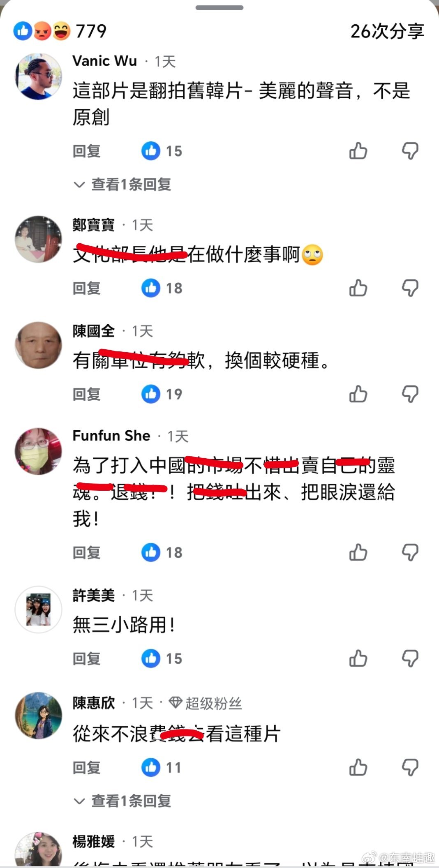Tap the sheet drag handle at top

click(x=219, y=7)
